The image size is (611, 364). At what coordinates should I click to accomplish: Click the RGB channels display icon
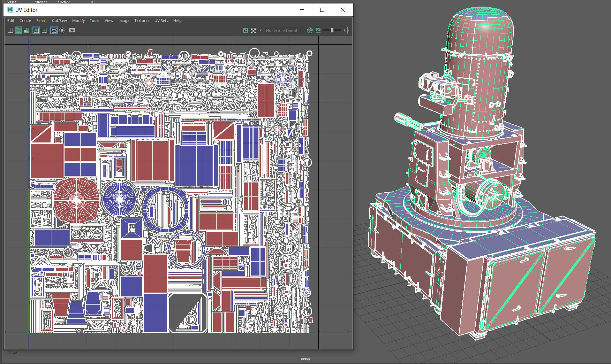pos(310,30)
